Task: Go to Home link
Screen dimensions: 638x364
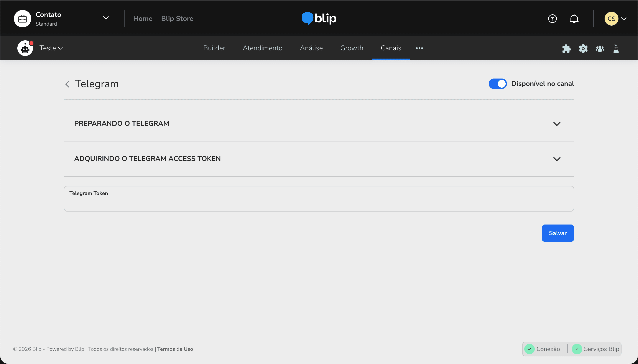Action: (143, 18)
